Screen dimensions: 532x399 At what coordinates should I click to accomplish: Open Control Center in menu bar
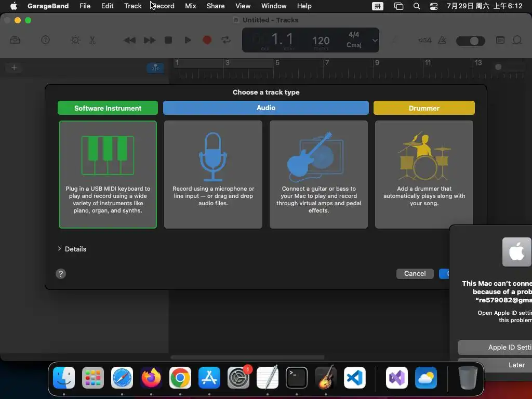click(x=434, y=6)
